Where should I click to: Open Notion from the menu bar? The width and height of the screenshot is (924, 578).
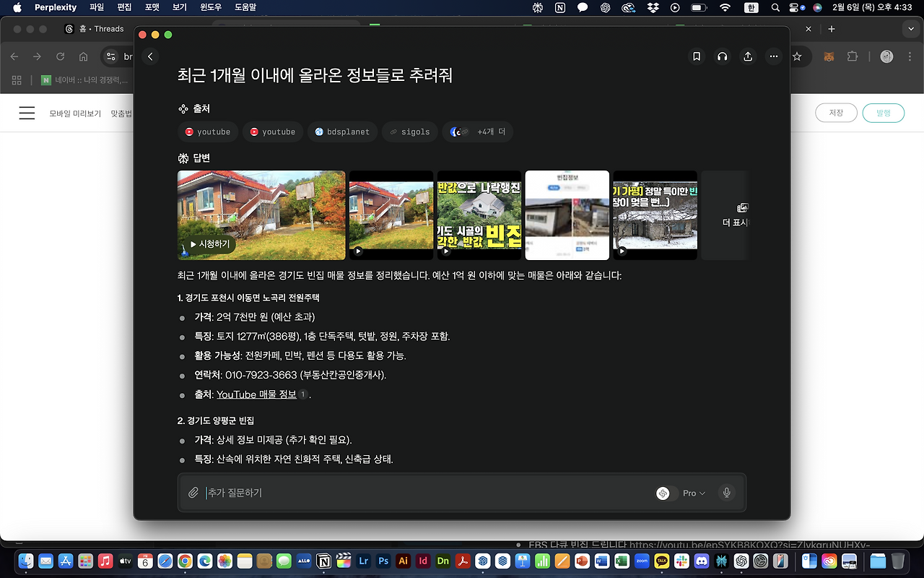(560, 7)
